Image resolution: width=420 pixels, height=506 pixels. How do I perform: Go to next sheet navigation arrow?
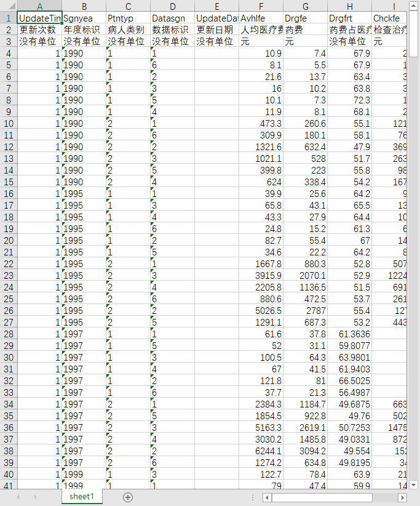tap(36, 497)
